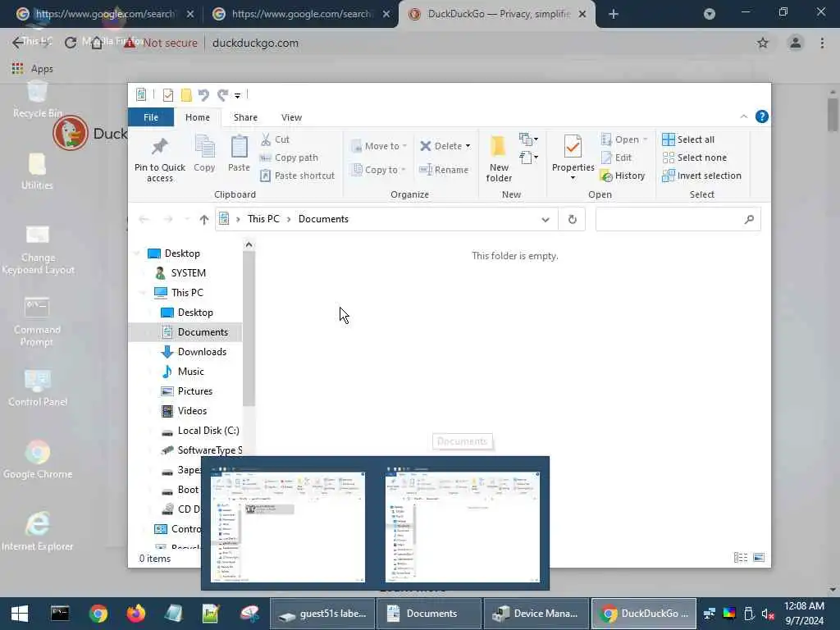Click navigation pane scrollbar
This screenshot has height=630, width=840.
(249, 330)
